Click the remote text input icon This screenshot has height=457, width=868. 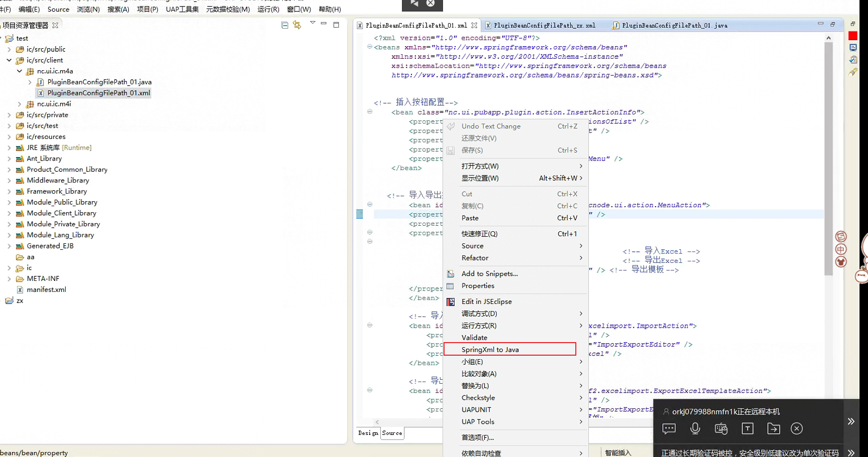[747, 428]
